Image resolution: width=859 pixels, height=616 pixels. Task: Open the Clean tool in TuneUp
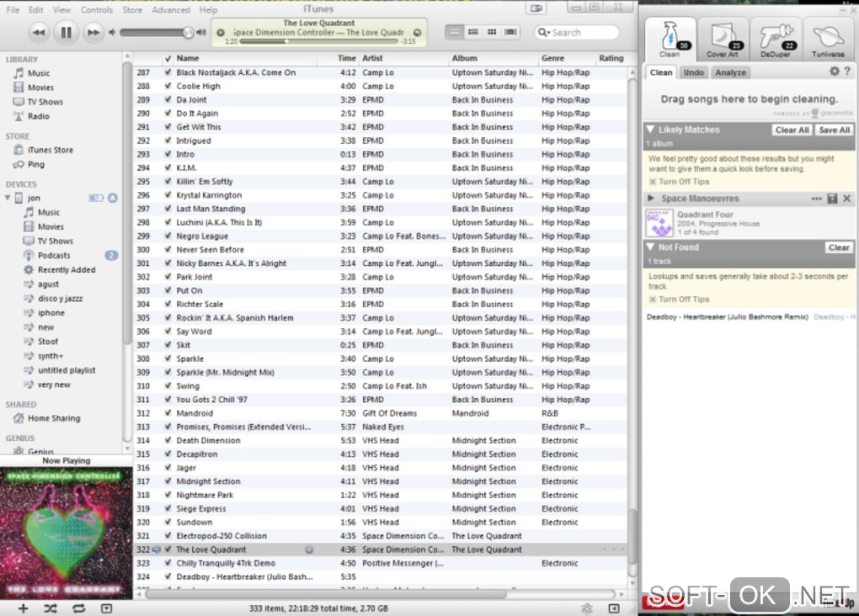coord(670,39)
